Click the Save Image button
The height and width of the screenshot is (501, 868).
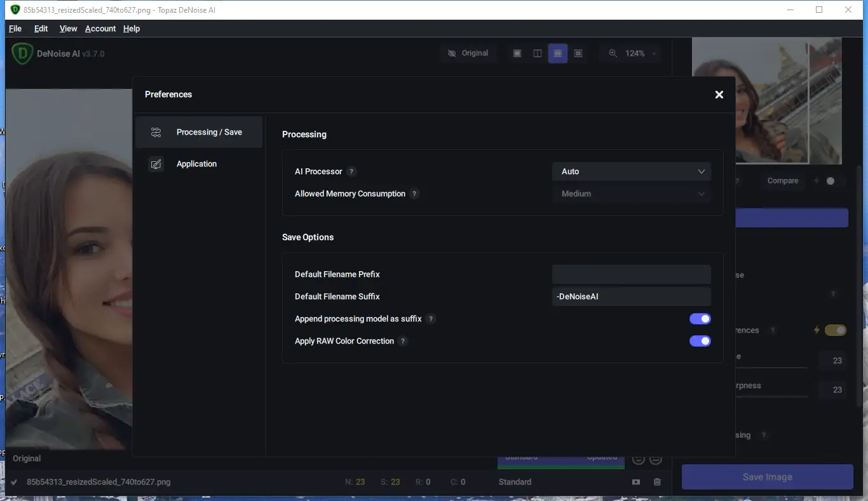(x=768, y=477)
